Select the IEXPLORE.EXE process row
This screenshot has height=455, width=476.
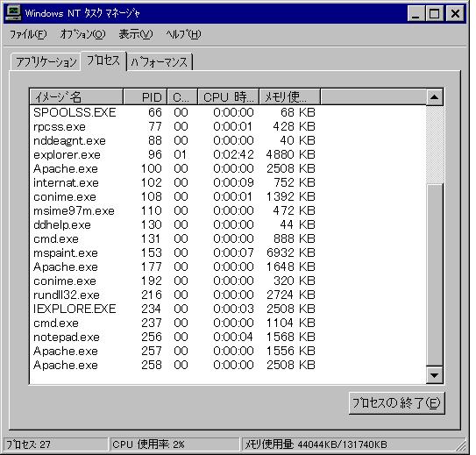pos(228,309)
